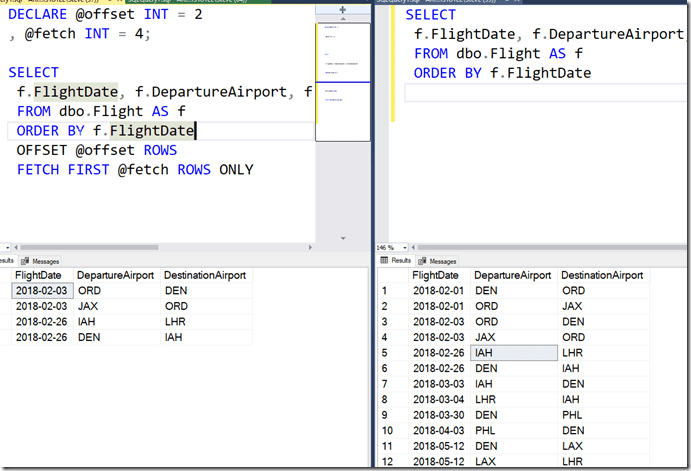The height and width of the screenshot is (471, 691).
Task: Open the Messages tab in the right results pane
Action: point(437,261)
